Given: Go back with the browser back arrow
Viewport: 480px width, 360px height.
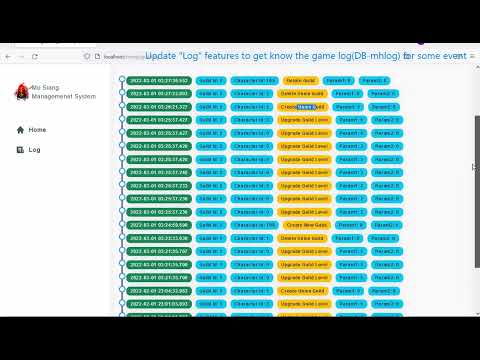Looking at the screenshot, I should point(8,57).
